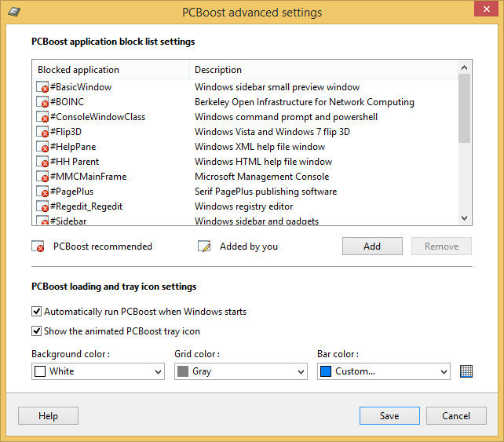This screenshot has height=442, width=504.
Task: Open the custom color grid icon
Action: [466, 371]
